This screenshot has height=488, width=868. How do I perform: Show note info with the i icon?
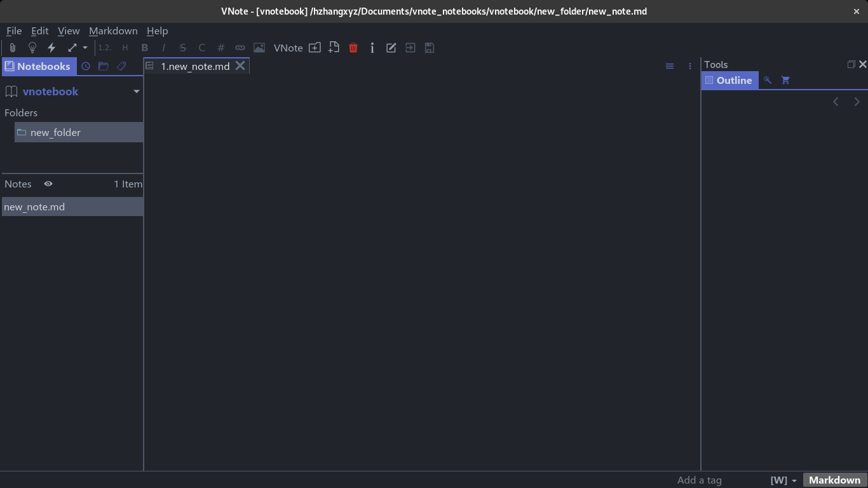tap(372, 48)
